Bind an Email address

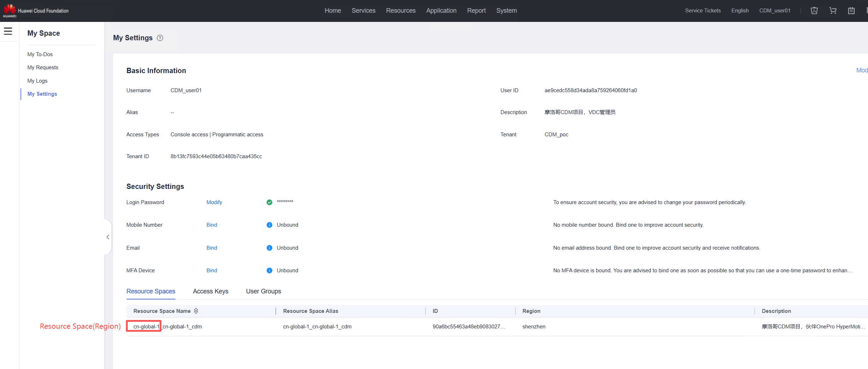[x=212, y=248]
